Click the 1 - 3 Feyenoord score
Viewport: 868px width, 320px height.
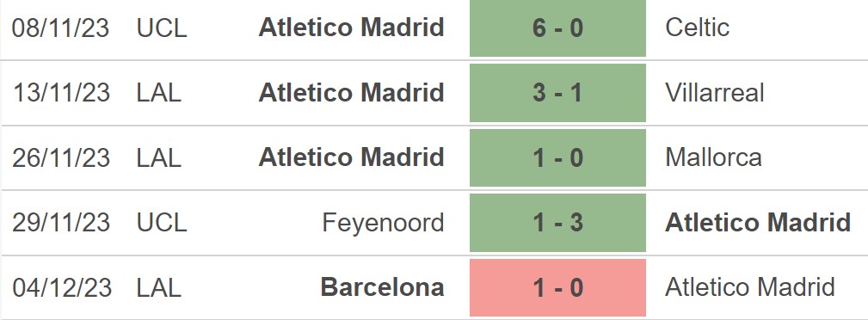click(x=557, y=223)
